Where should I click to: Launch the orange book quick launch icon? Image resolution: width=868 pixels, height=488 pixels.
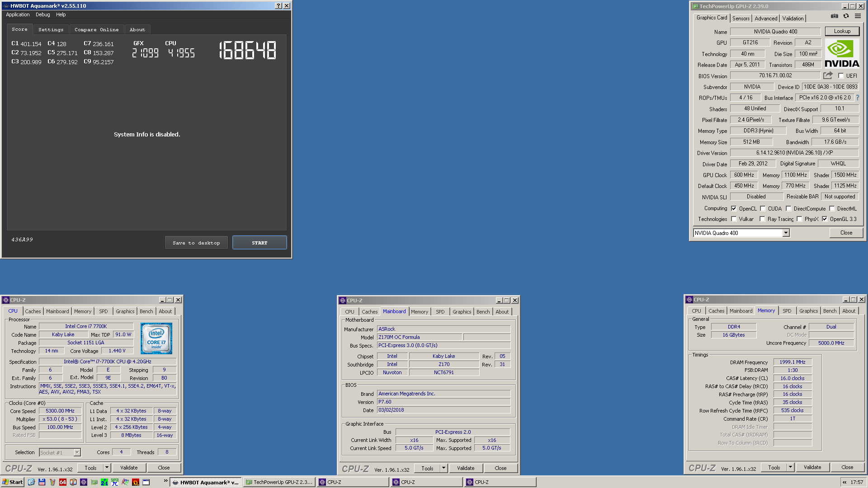(73, 482)
